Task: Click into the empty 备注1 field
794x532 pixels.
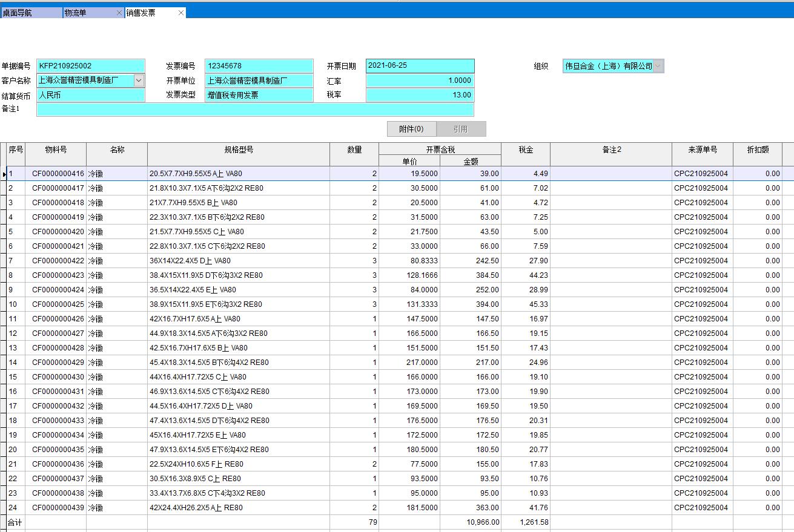Action: click(x=255, y=110)
